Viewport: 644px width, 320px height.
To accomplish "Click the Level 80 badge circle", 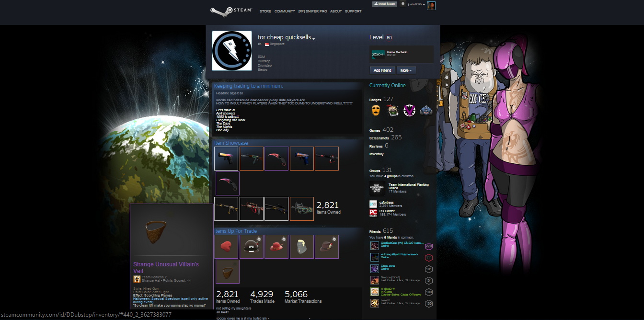I will (389, 38).
